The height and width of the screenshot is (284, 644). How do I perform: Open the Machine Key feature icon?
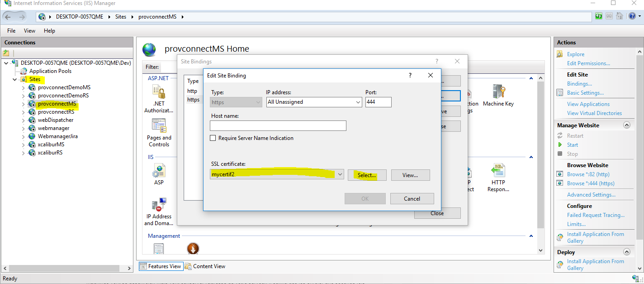pyautogui.click(x=498, y=92)
